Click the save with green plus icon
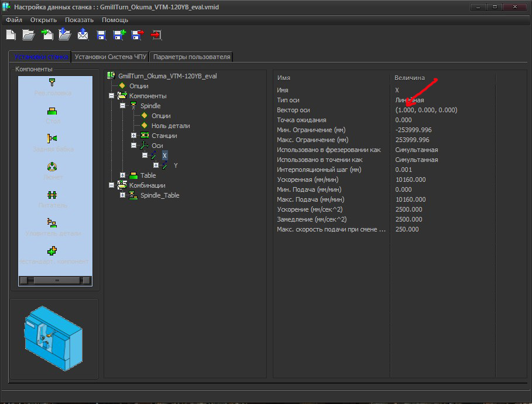Screen dimensions: 532x404 click(x=119, y=35)
